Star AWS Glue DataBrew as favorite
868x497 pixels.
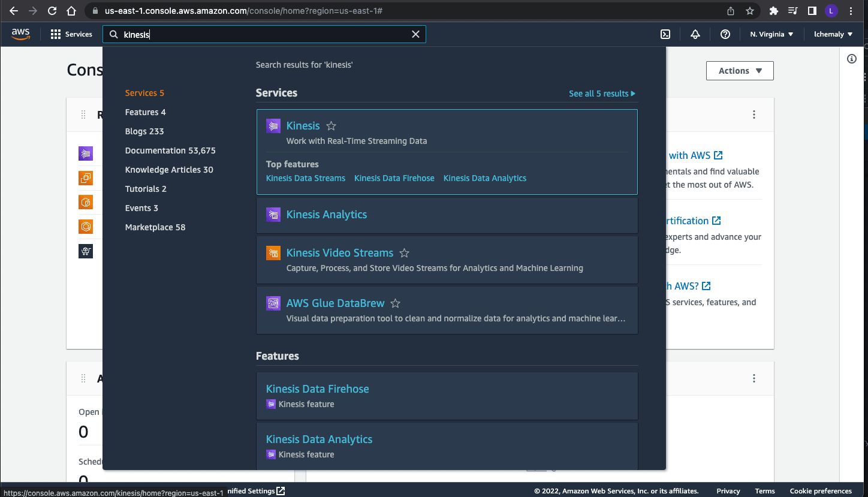coord(395,303)
